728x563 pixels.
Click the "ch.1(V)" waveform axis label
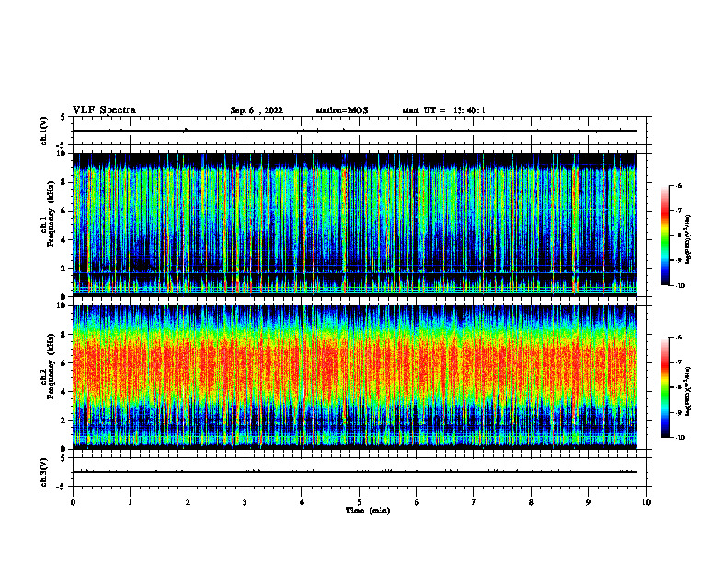pyautogui.click(x=44, y=131)
